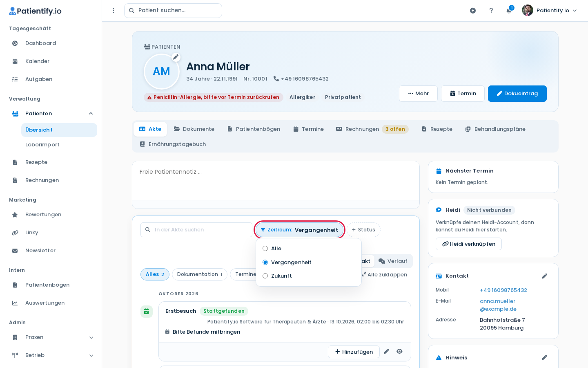Viewport: 588px width, 368px height.
Task: Toggle visibility eye on Erstbesuch entry
Action: pyautogui.click(x=399, y=351)
